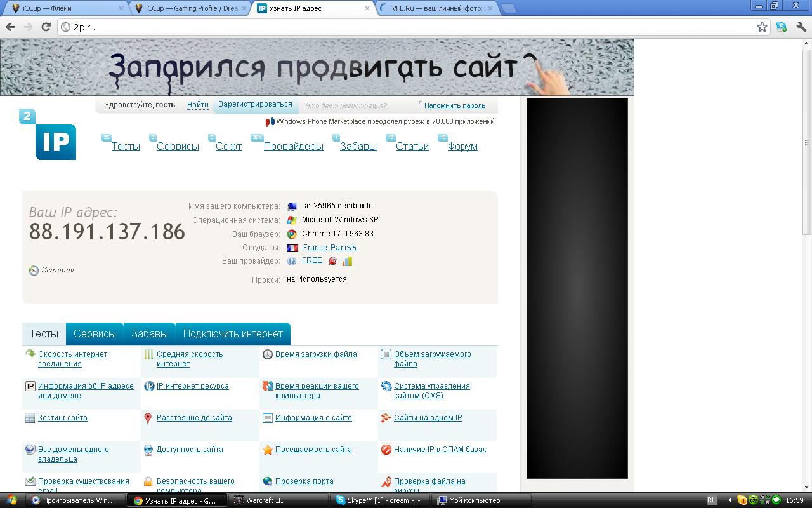Screen dimensions: 812x508
Task: Open 'Сайты на одном IP' link
Action: [428, 418]
